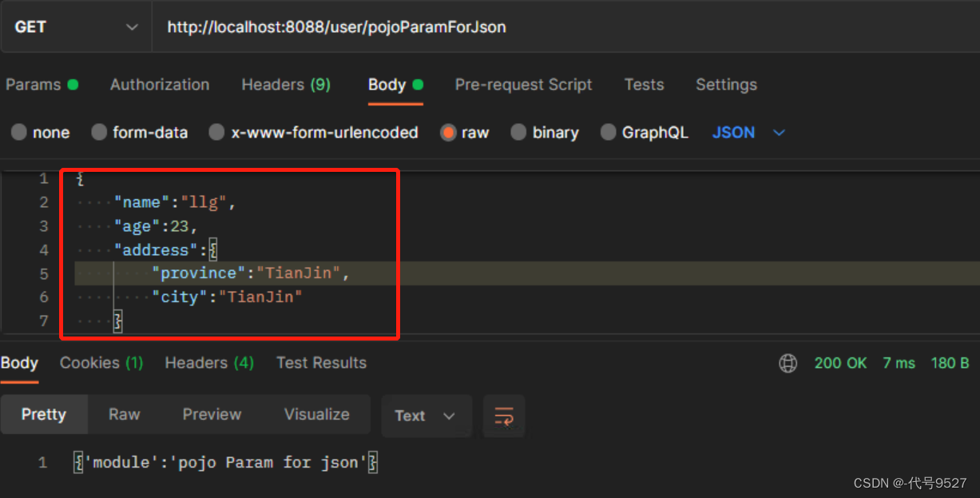Switch to the Authorization tab
Viewport: 980px width, 498px height.
pos(160,85)
